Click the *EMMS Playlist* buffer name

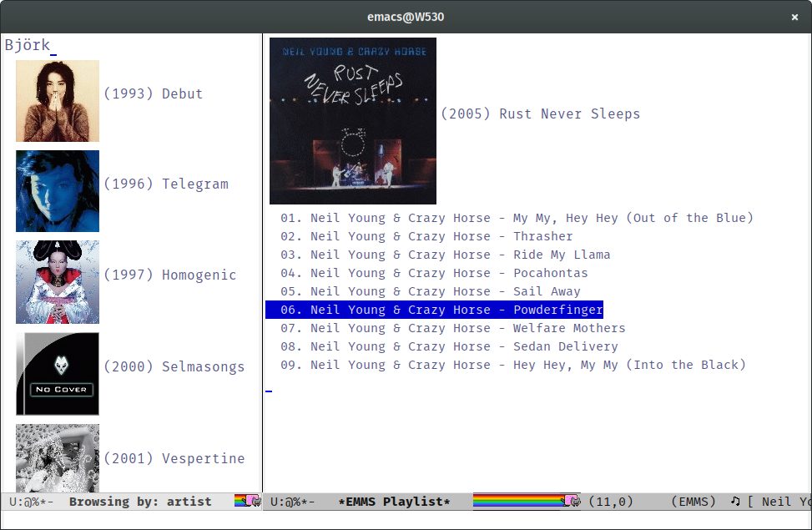394,502
